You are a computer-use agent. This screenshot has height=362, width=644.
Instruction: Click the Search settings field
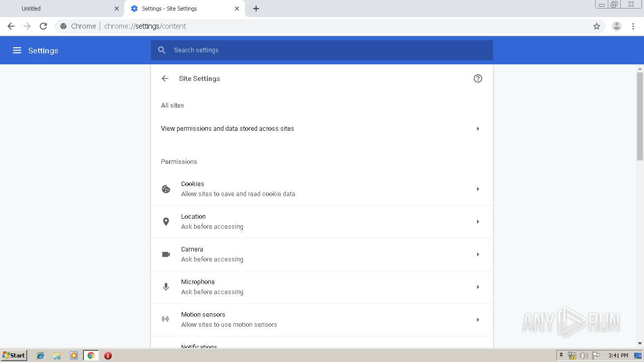(x=322, y=50)
